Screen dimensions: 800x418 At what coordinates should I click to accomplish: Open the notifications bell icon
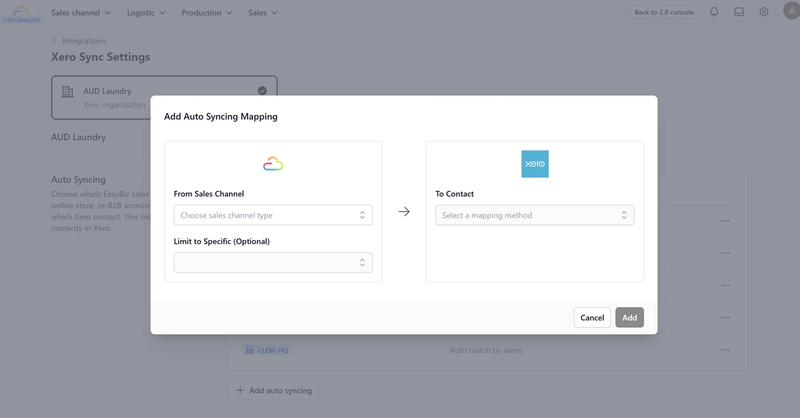(x=714, y=12)
